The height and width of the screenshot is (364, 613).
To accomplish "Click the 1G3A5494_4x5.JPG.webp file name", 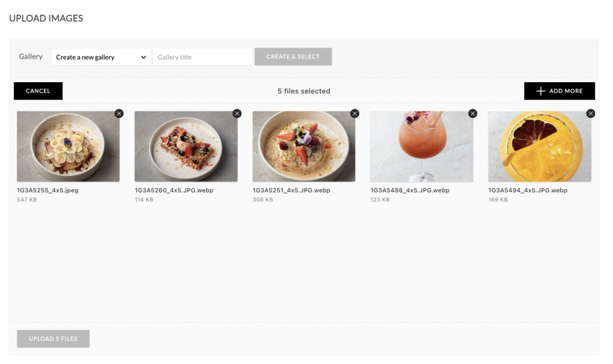I will pos(528,190).
